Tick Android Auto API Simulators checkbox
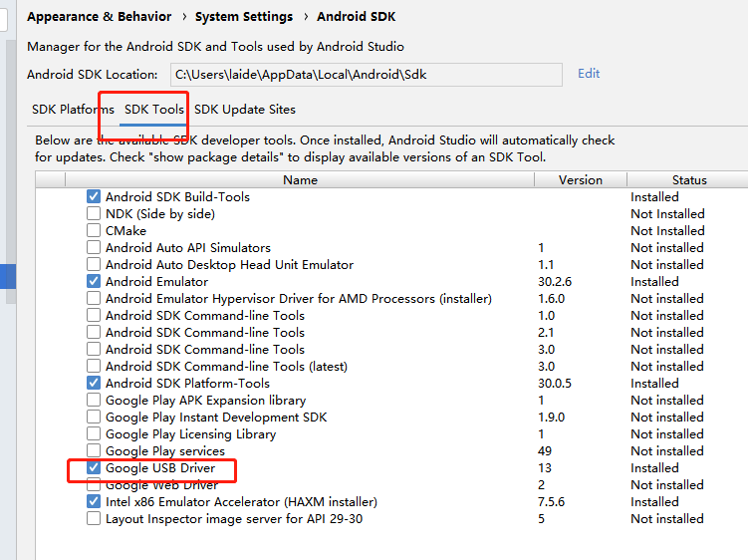 pyautogui.click(x=94, y=247)
